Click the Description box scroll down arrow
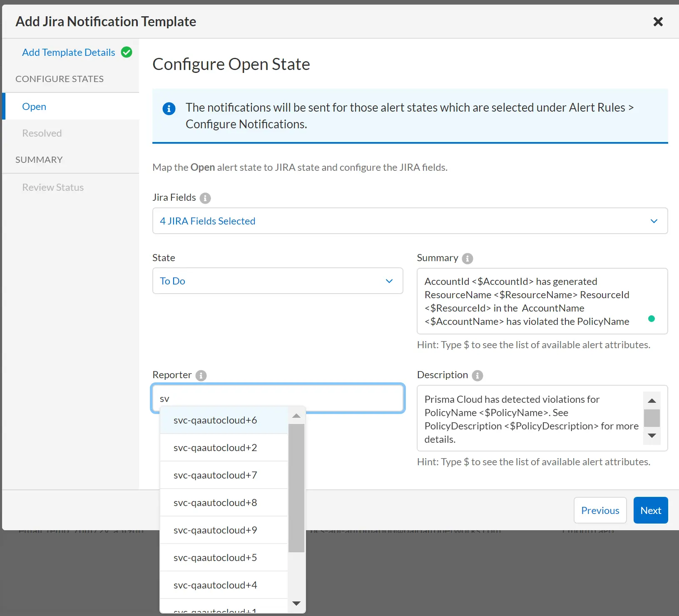 click(x=652, y=436)
